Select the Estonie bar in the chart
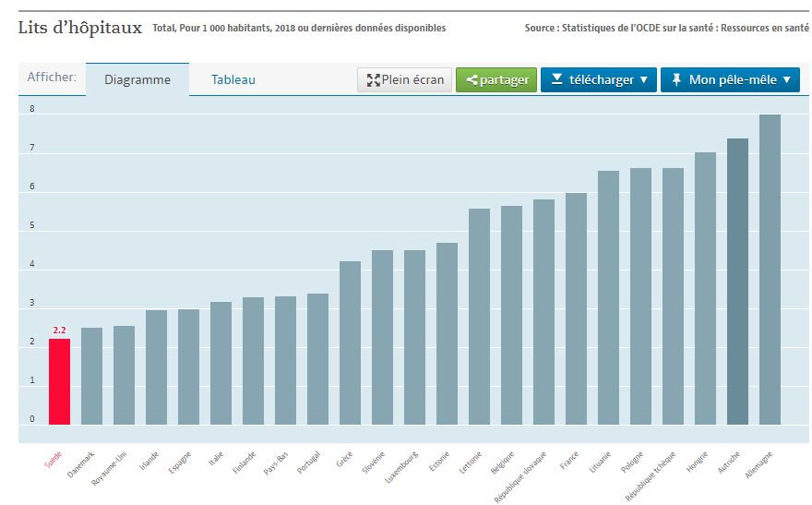812x505 pixels. pos(447,333)
